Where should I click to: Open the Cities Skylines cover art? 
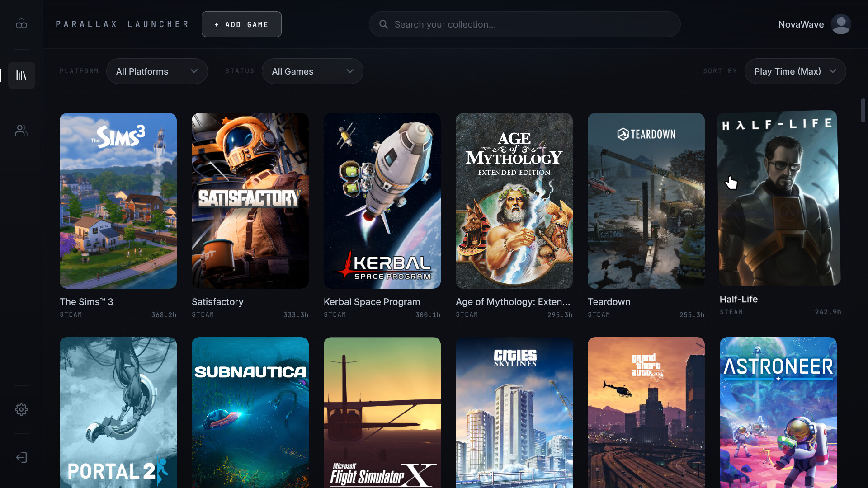pos(514,412)
